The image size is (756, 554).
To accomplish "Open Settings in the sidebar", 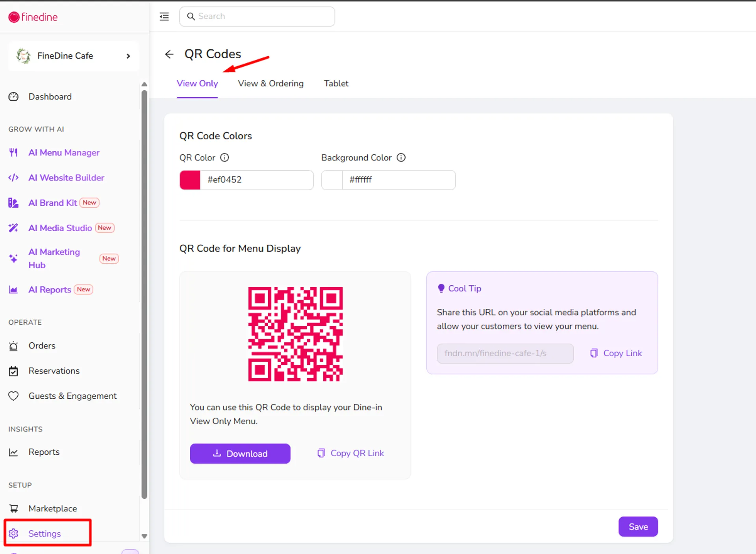I will [x=44, y=534].
